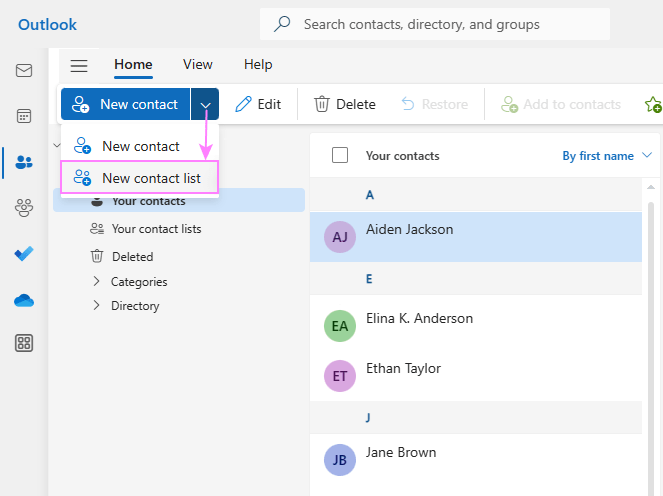Select the People icon in app rail
The image size is (663, 496).
point(24,162)
